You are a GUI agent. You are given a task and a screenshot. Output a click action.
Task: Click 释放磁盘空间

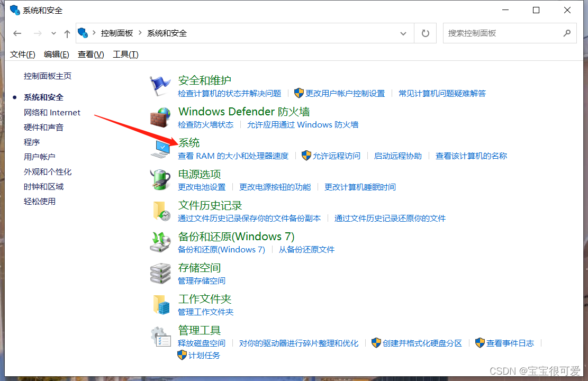201,343
